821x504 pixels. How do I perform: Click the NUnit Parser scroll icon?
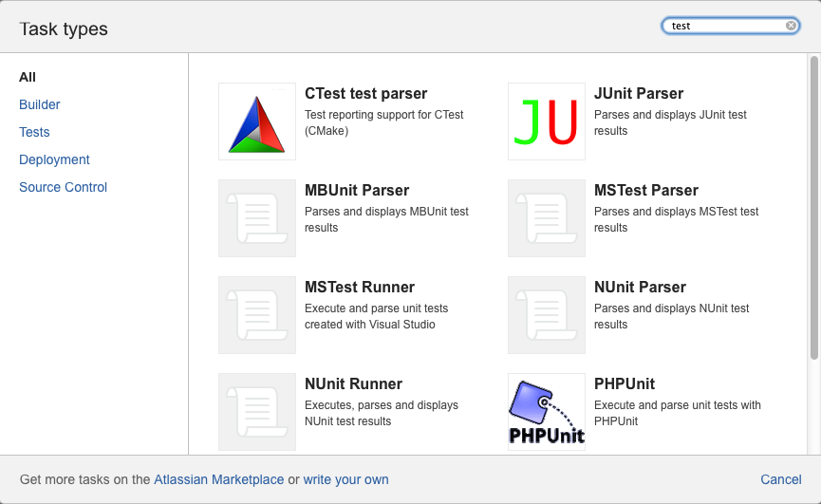click(546, 315)
